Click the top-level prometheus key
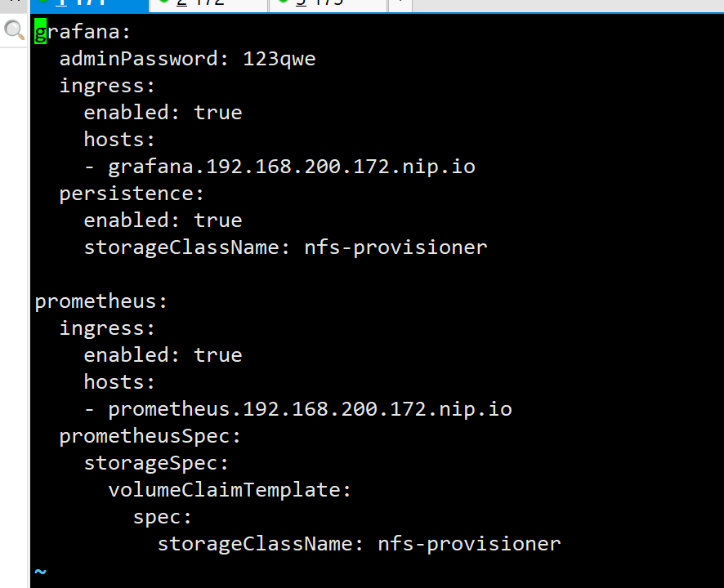Viewport: 724px width, 588px height. coord(101,302)
